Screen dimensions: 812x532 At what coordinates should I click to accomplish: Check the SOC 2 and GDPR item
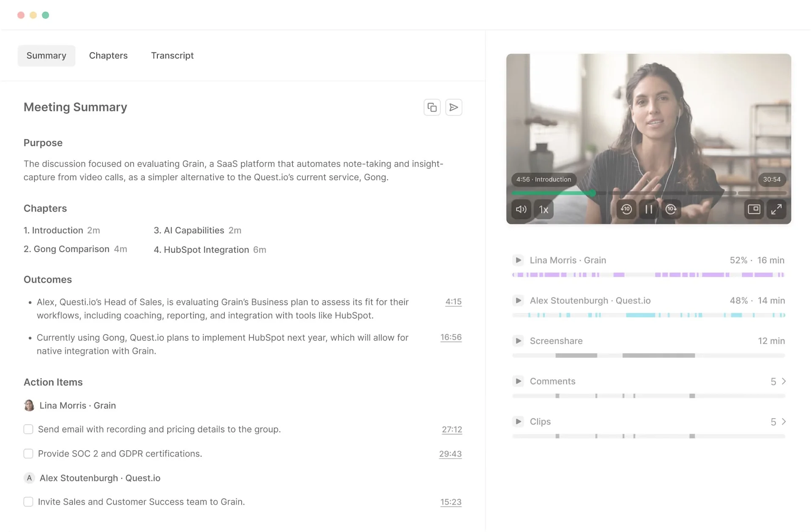pyautogui.click(x=28, y=454)
